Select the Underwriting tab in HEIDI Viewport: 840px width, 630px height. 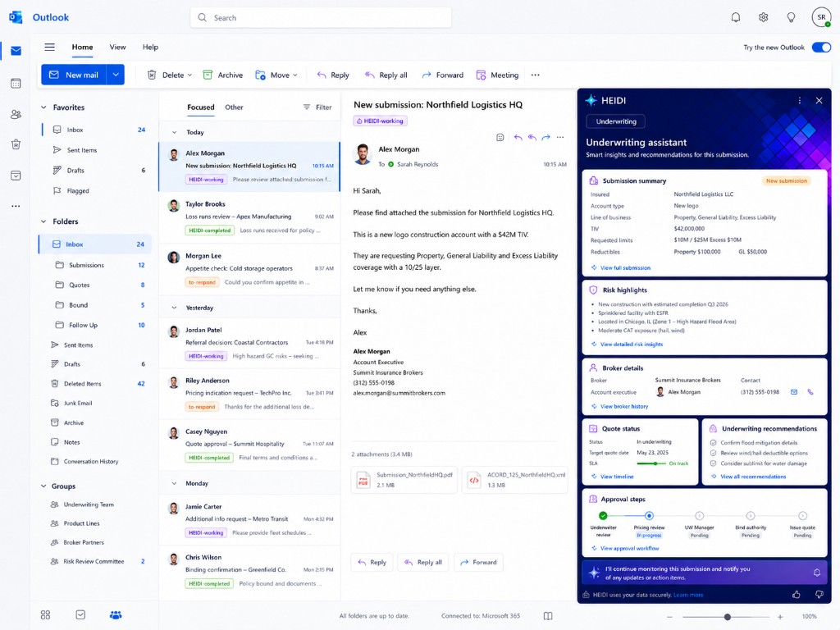tap(615, 121)
